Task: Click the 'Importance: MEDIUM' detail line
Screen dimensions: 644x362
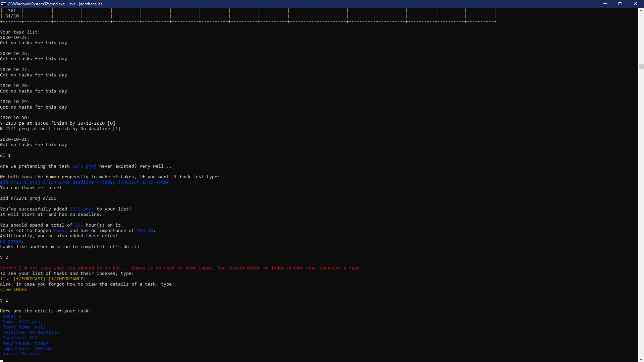Action: pos(27,349)
